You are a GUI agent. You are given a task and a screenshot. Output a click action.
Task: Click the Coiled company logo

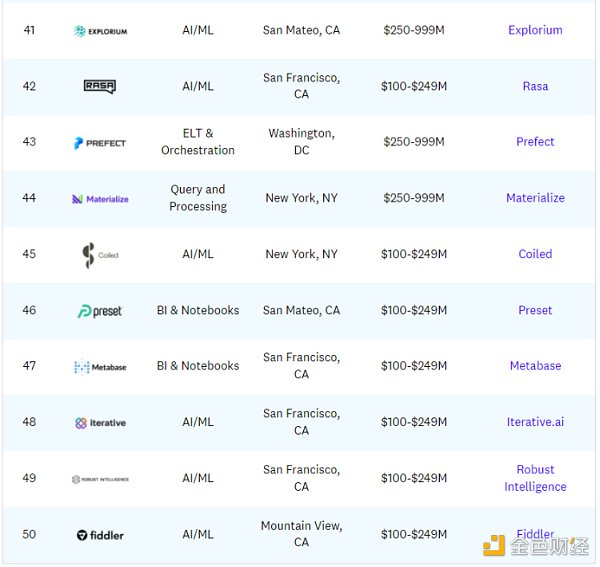pyautogui.click(x=100, y=255)
